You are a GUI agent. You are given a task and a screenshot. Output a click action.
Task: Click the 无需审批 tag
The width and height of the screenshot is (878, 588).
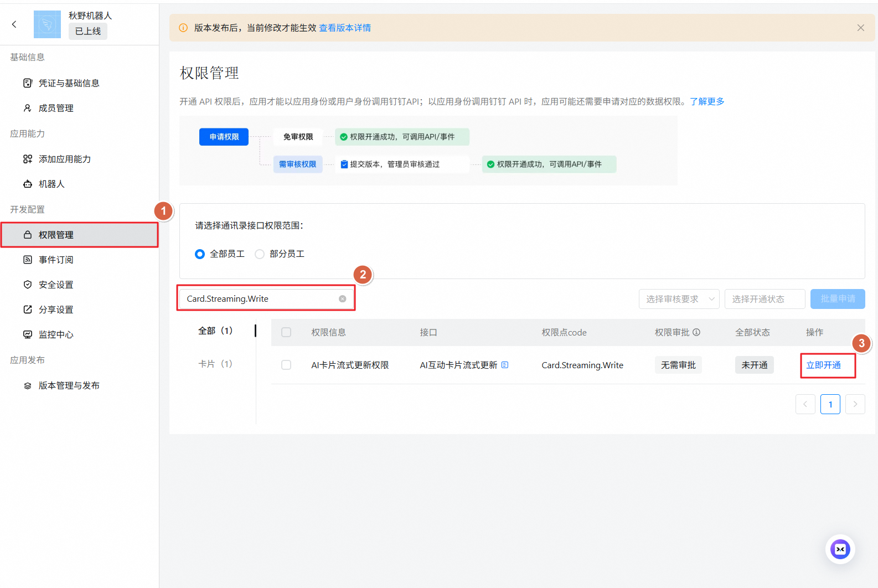(678, 365)
